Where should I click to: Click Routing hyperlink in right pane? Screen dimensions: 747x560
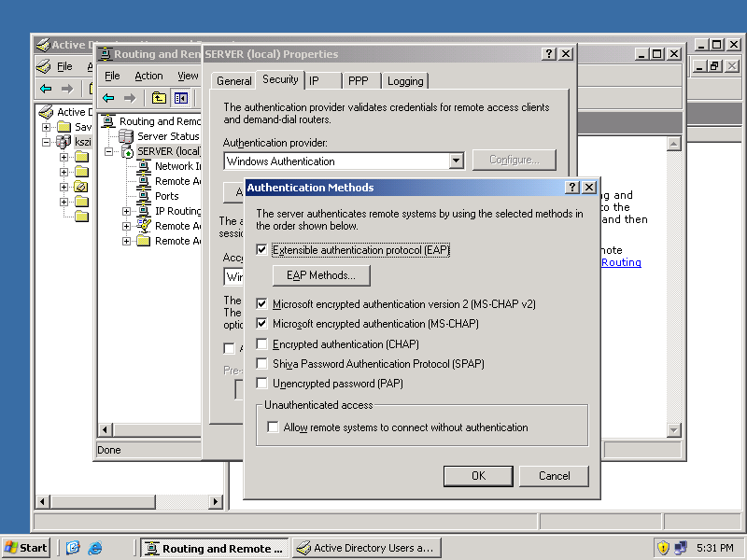click(x=621, y=262)
